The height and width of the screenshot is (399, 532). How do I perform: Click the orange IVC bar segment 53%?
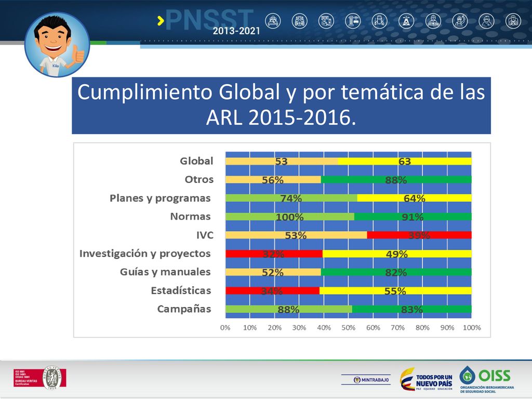(296, 235)
